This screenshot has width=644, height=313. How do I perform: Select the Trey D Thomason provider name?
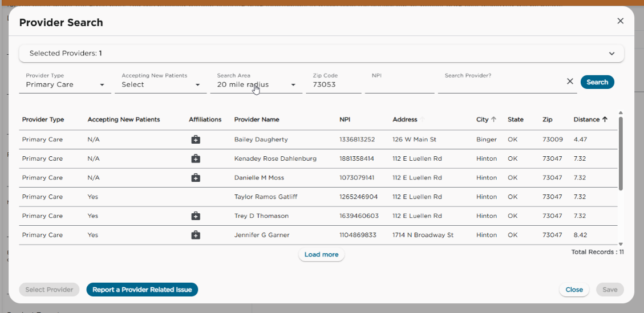261,216
